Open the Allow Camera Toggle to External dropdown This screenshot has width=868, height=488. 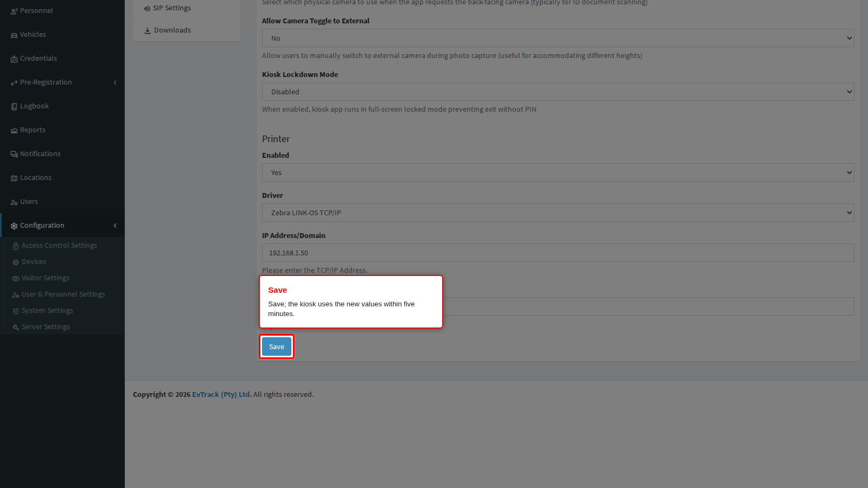click(558, 38)
